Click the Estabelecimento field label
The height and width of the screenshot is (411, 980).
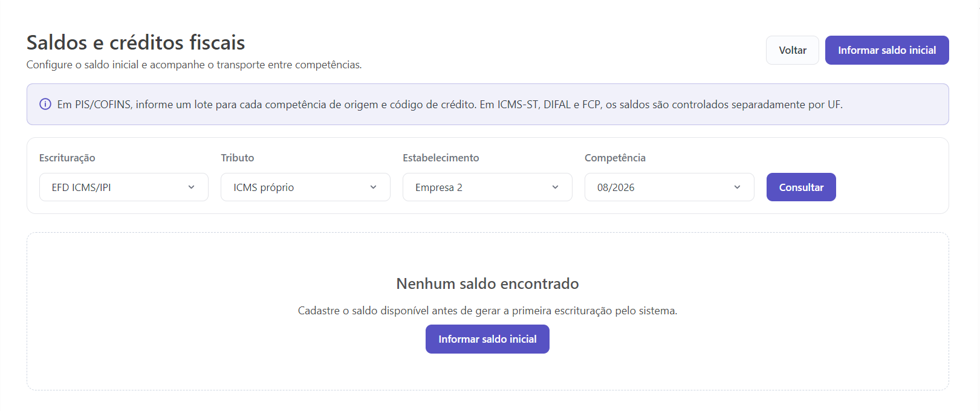(441, 158)
